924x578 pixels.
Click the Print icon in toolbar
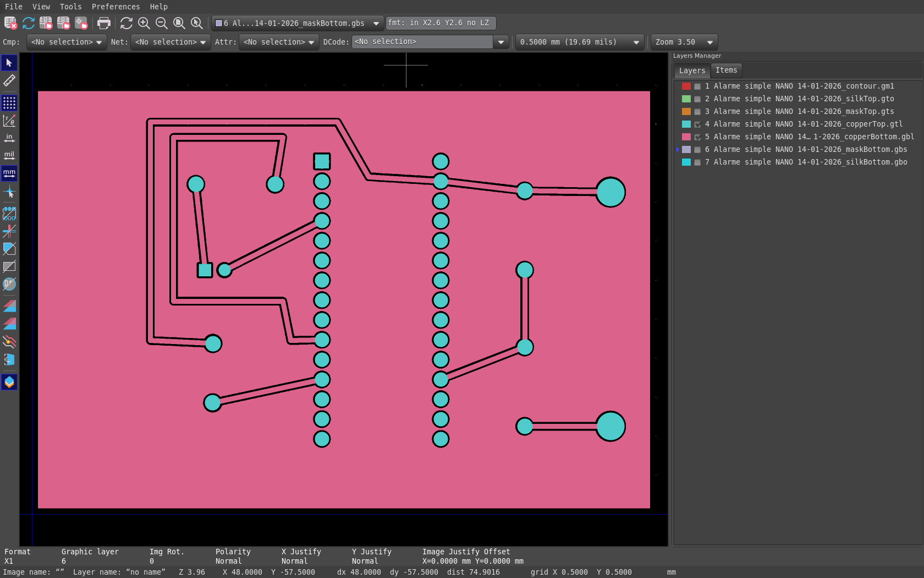tap(103, 23)
